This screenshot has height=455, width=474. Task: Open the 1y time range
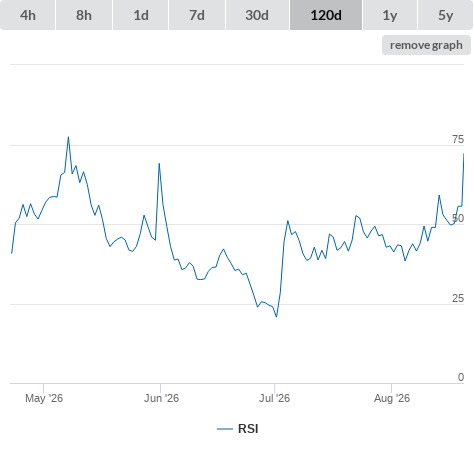point(390,15)
